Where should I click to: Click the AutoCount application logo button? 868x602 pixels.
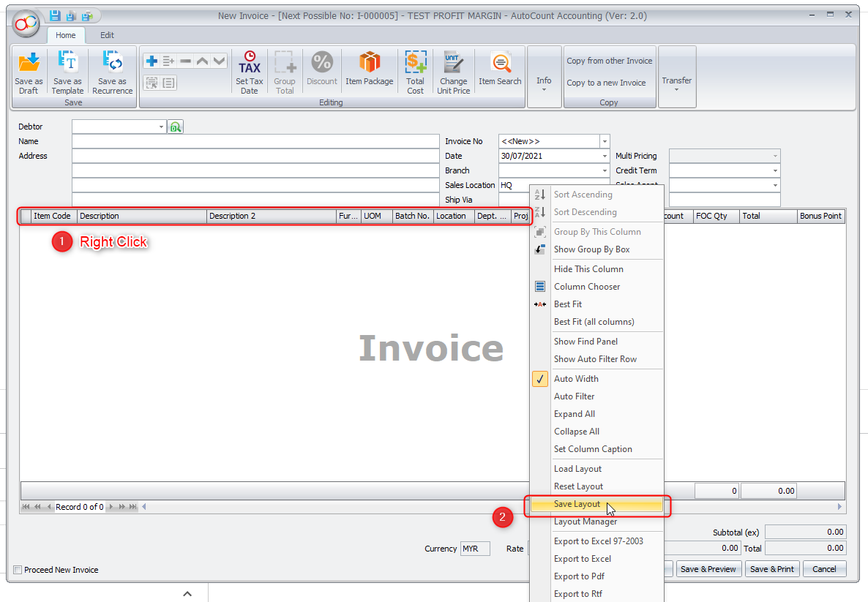point(26,23)
